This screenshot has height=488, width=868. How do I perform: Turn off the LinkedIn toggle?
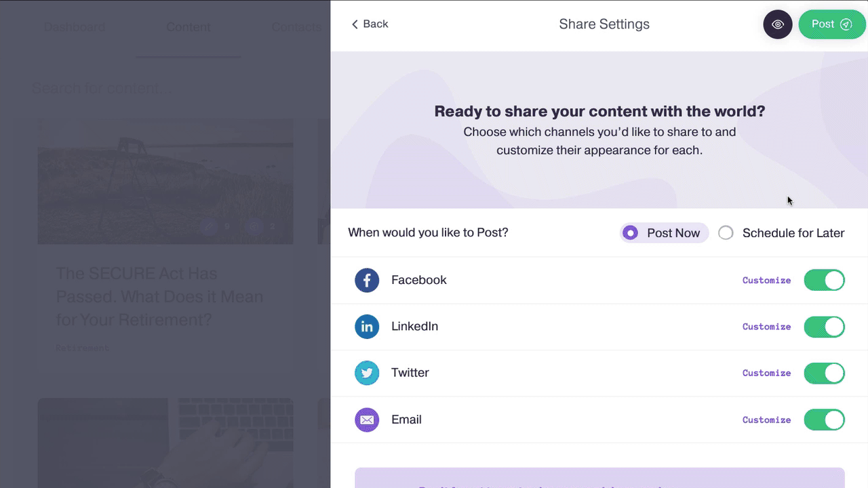pos(824,327)
